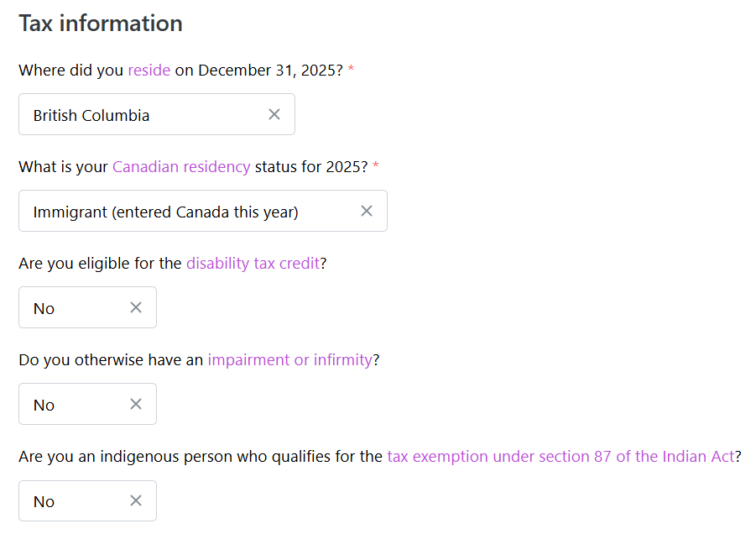
Task: Clear the Indian Act exemption answer
Action: coord(136,500)
